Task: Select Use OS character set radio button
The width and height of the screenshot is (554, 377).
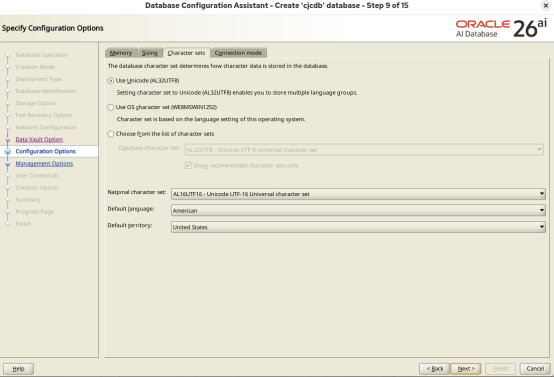Action: coord(111,107)
